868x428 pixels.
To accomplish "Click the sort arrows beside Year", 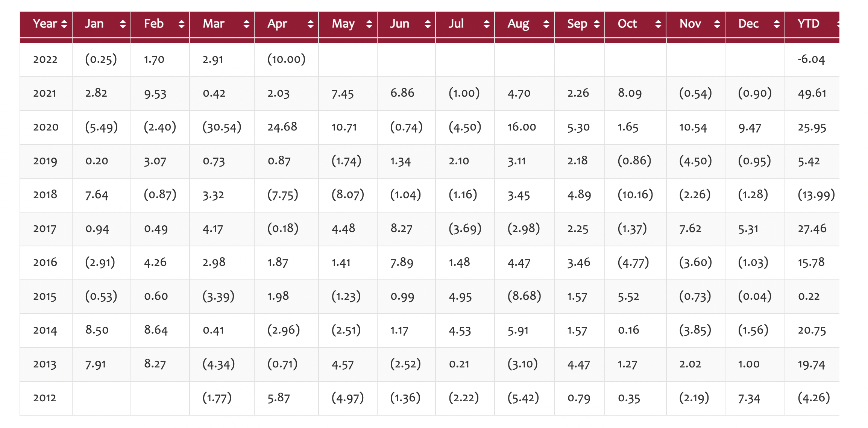I will [64, 24].
